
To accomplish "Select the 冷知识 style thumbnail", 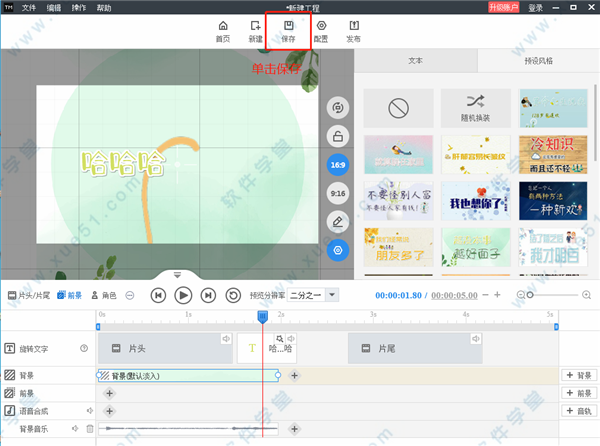I will click(x=553, y=154).
